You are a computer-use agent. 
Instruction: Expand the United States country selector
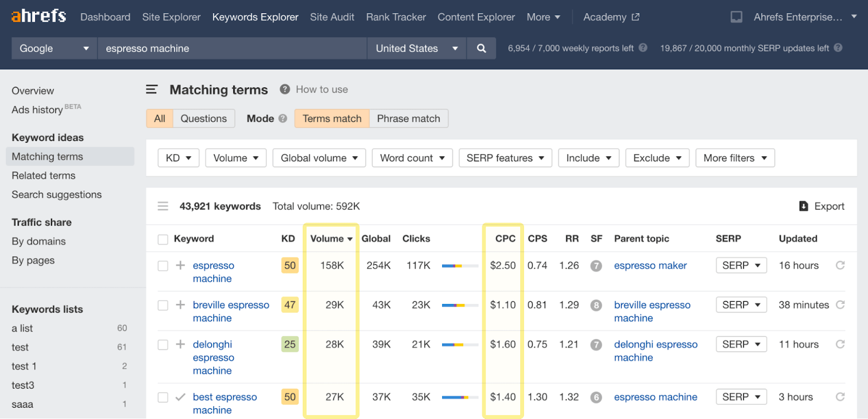[416, 48]
